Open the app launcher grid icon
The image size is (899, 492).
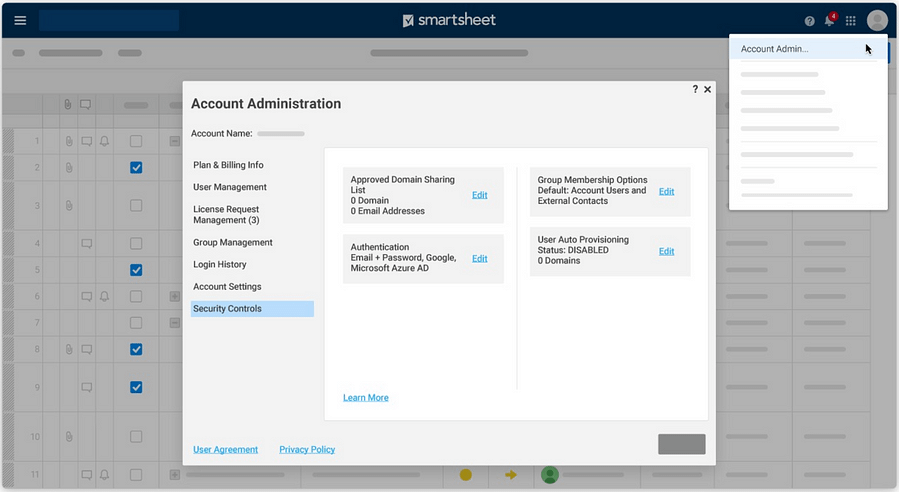point(851,21)
